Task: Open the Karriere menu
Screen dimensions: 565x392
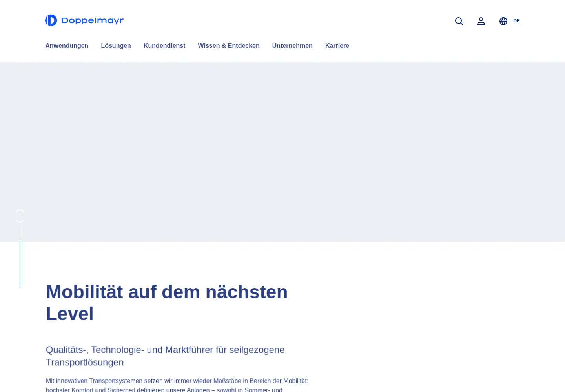Action: pos(337,45)
